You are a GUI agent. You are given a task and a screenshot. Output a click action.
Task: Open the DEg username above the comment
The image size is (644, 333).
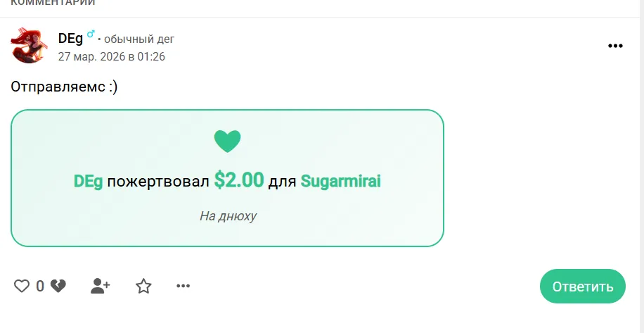point(70,39)
